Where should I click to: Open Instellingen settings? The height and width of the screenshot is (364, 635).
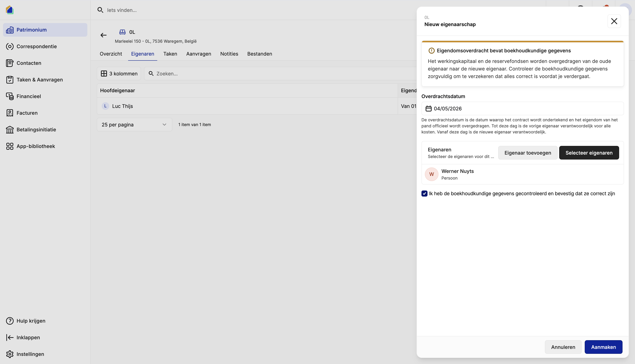pos(45,354)
